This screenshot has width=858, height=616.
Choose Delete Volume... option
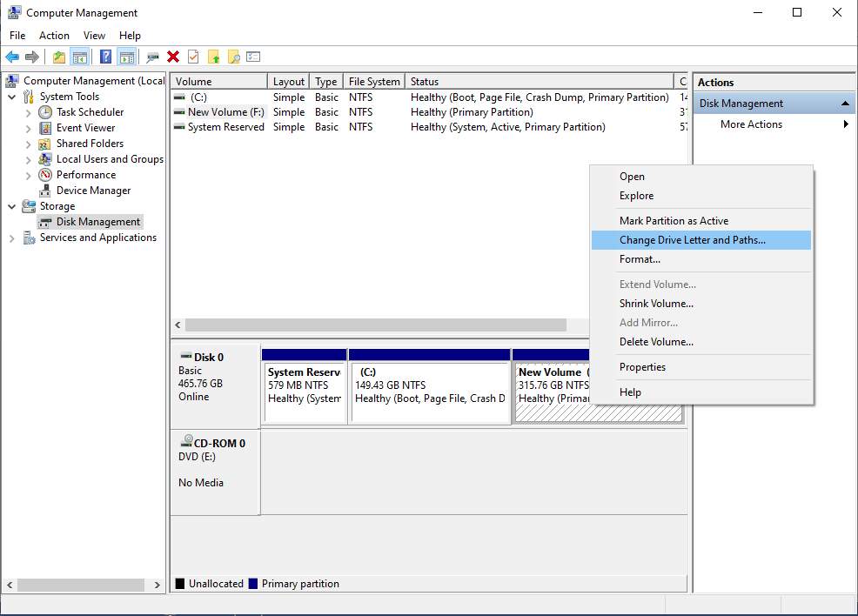point(701,342)
